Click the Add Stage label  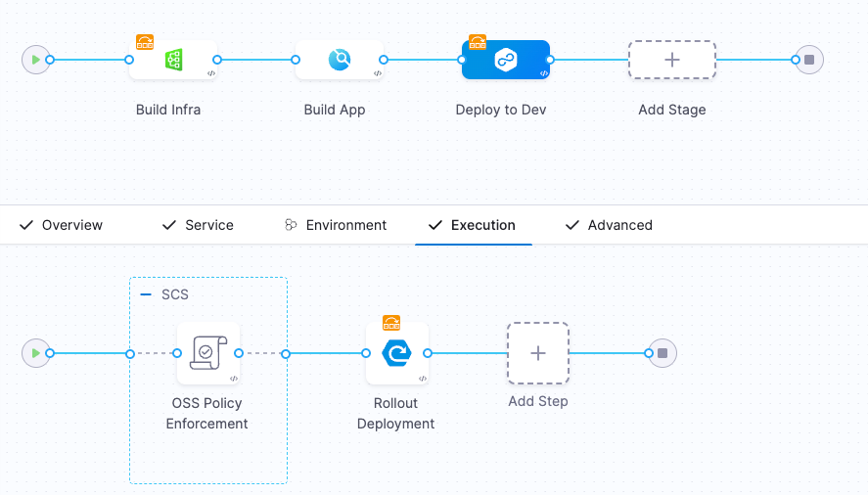click(x=672, y=110)
